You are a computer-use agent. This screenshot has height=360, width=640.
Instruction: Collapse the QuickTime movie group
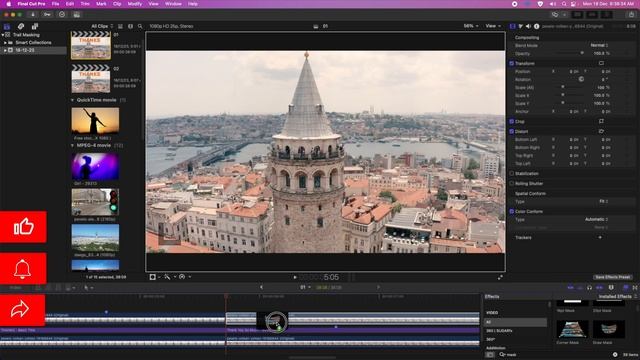point(73,100)
